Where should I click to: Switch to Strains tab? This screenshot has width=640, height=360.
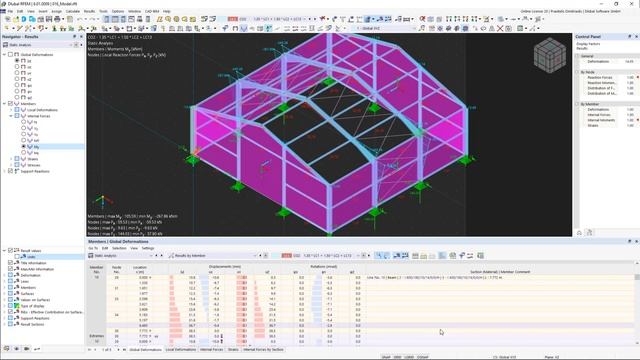tap(233, 350)
